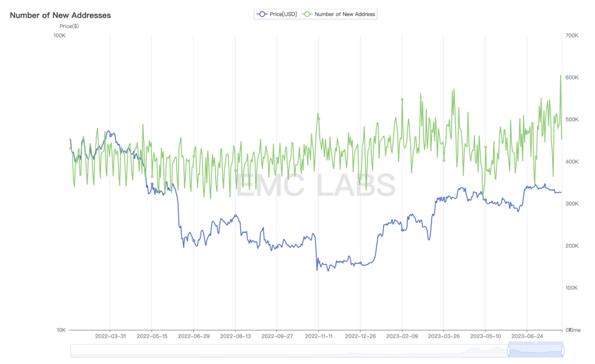Screen dimensions: 595x364
Task: Click the 10K label on the left price axis
Action: click(61, 330)
